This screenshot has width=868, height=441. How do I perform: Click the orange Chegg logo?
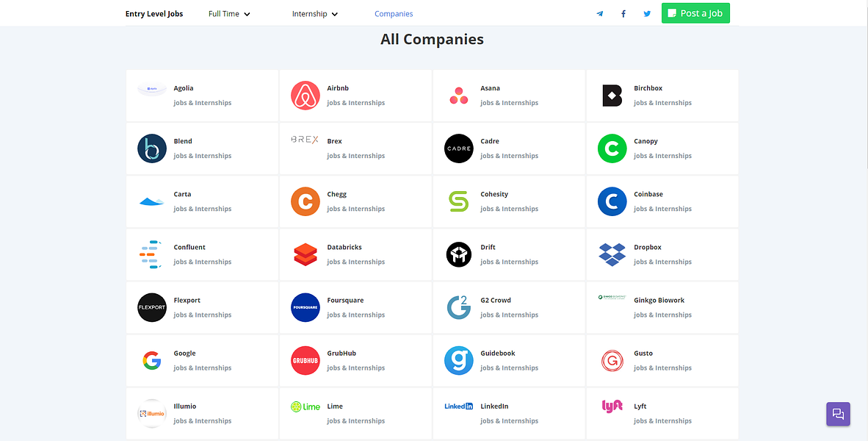tap(305, 201)
